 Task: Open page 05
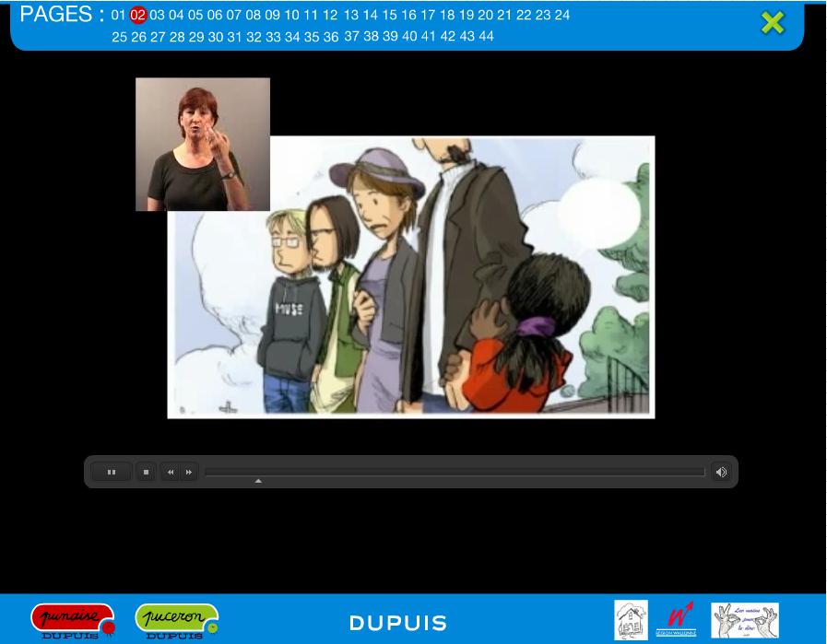click(x=195, y=15)
